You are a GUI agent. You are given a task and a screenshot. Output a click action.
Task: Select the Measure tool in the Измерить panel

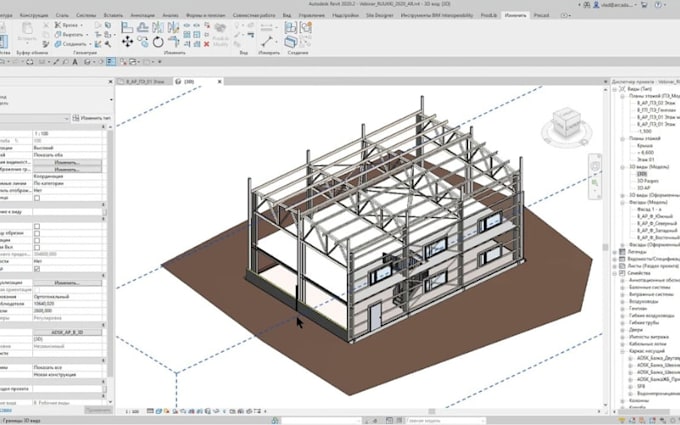pyautogui.click(x=267, y=42)
